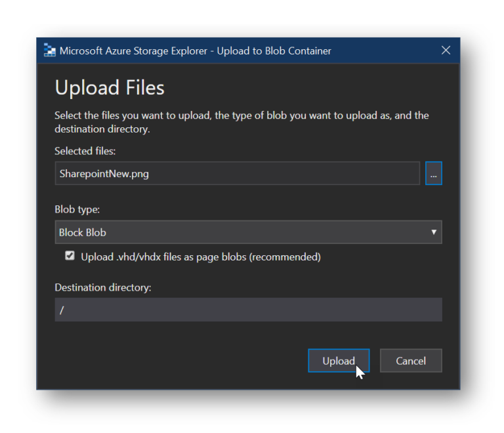Click the 'Blob type:' label
This screenshot has height=433, width=504.
coord(77,209)
